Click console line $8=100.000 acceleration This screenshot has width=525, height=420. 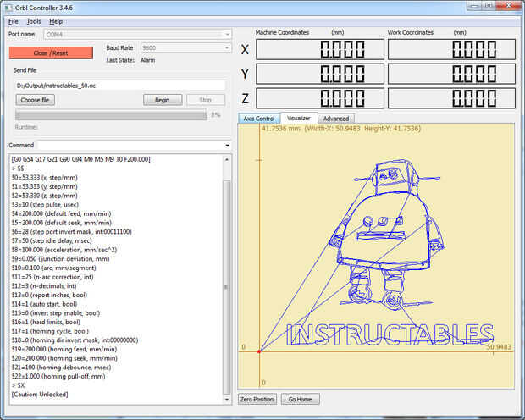64,250
